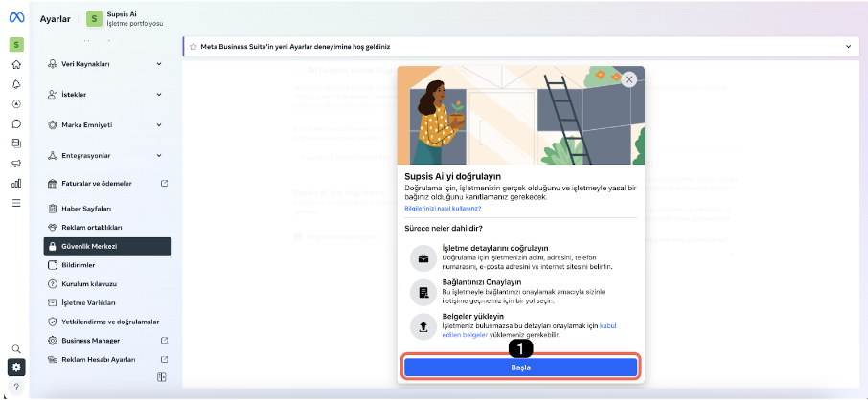Open Faturalar ve ödemeler menu item
The width and height of the screenshot is (868, 400).
coord(107,183)
